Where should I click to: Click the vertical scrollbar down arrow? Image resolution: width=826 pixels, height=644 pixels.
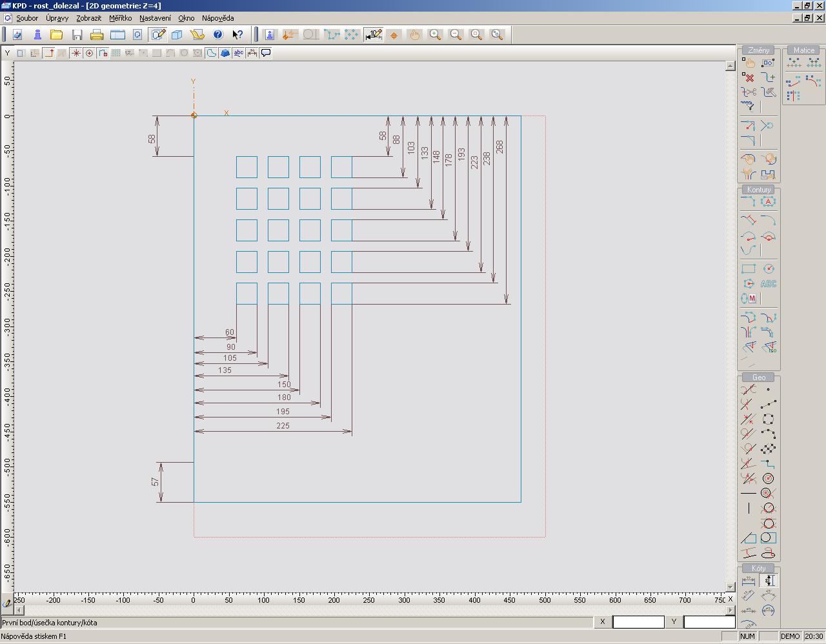(x=730, y=587)
